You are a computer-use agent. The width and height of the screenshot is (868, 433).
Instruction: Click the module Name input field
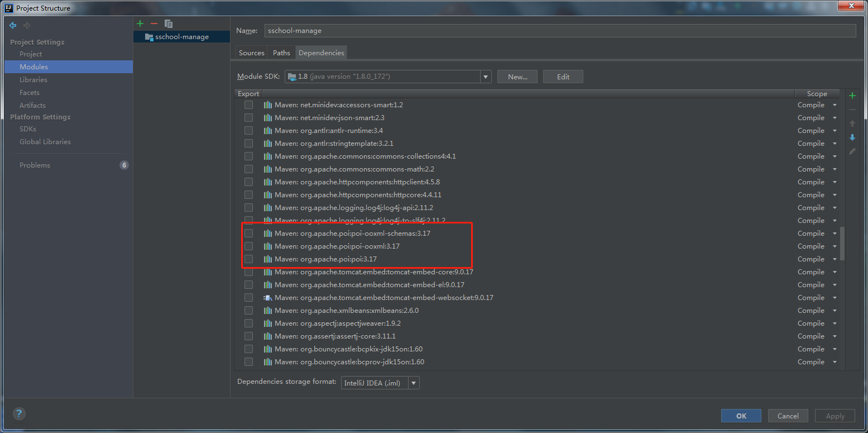coord(560,31)
